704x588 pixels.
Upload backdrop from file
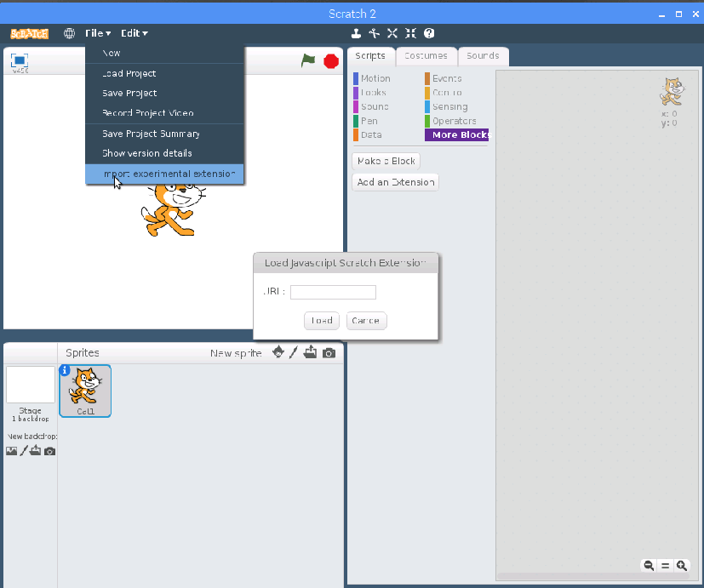click(x=36, y=451)
